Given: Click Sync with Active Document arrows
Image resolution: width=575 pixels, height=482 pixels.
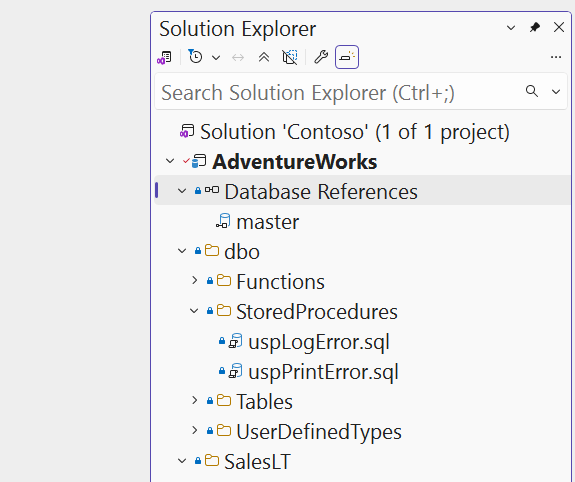Looking at the screenshot, I should [x=238, y=58].
